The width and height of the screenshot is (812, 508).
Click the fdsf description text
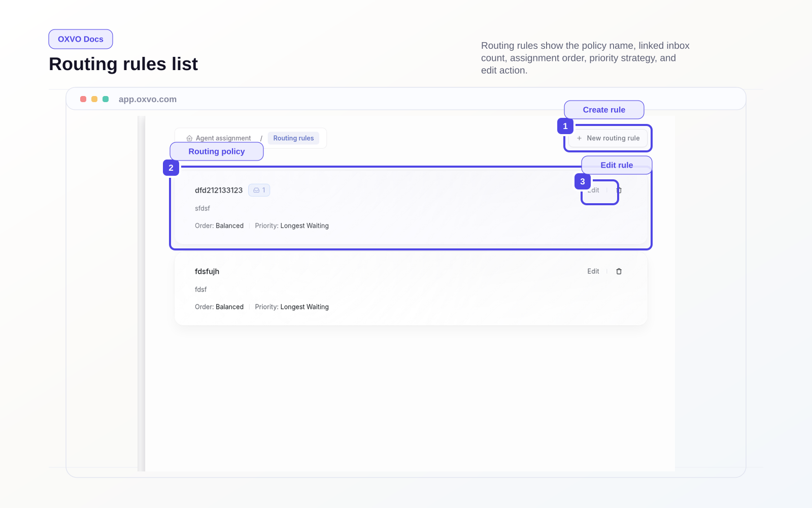201,290
